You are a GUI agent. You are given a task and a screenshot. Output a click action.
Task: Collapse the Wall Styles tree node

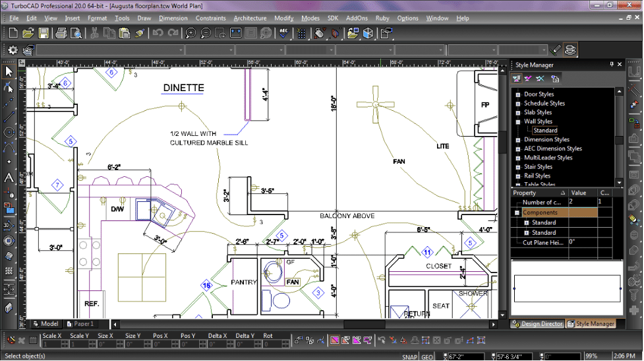coord(518,121)
